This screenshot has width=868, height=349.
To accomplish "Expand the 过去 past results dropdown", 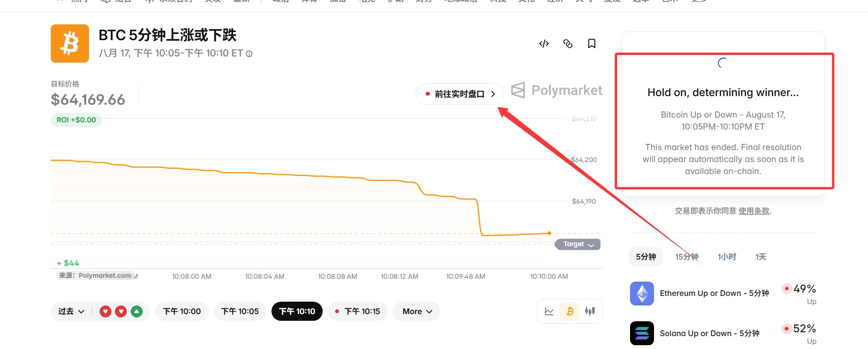I will [x=71, y=312].
